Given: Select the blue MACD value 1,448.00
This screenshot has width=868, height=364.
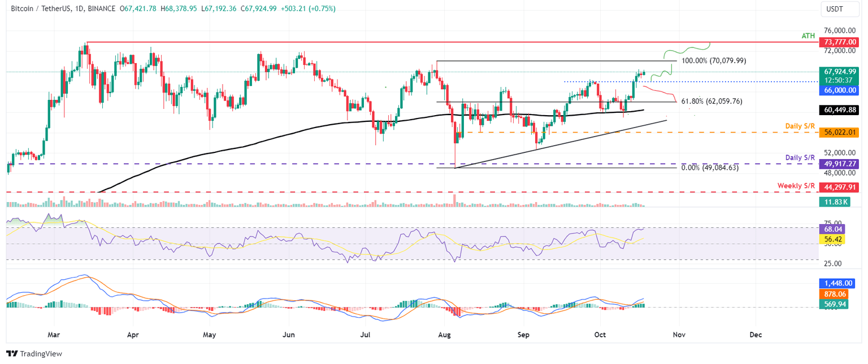Looking at the screenshot, I should 837,283.
